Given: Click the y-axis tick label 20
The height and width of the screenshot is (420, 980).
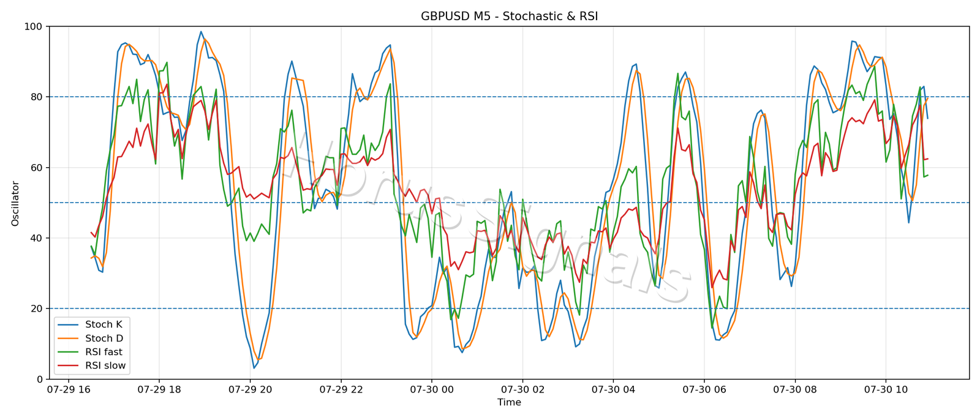Looking at the screenshot, I should (36, 309).
